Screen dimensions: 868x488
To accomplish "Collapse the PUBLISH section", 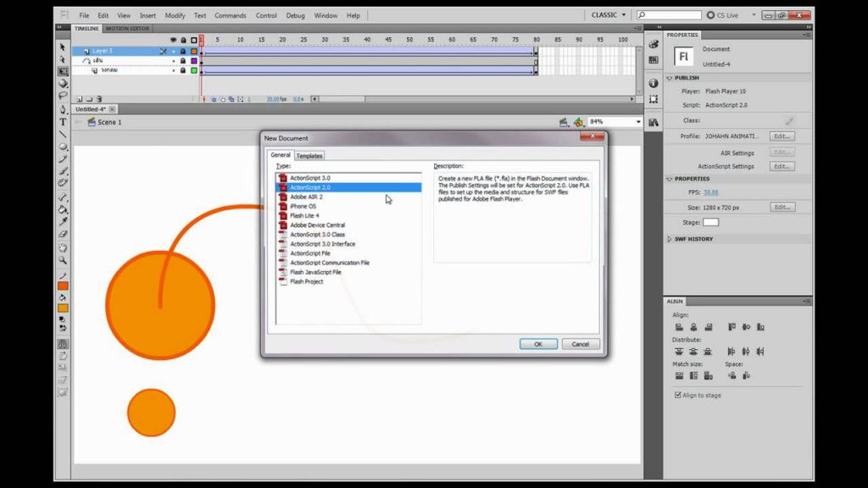I will tap(670, 78).
